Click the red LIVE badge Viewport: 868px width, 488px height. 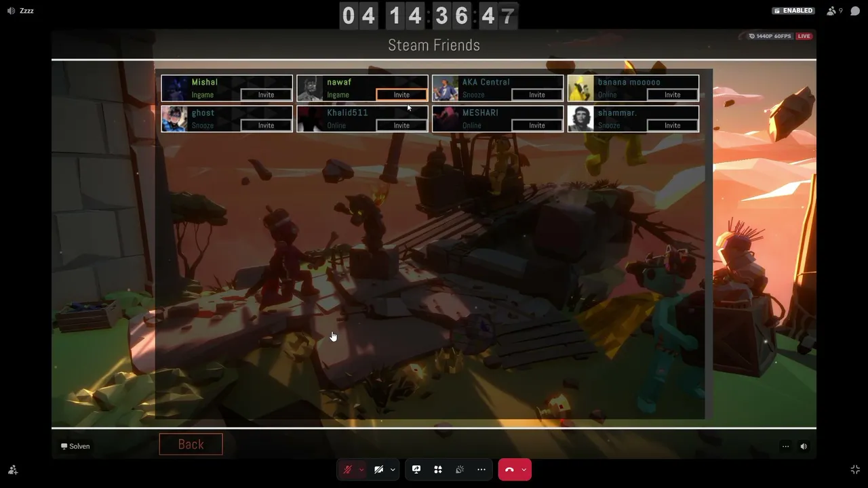[x=804, y=36]
